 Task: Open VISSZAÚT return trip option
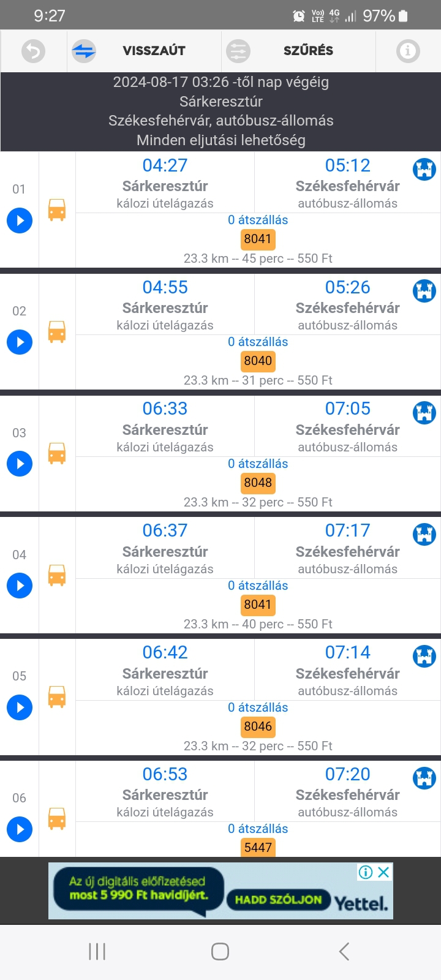(154, 51)
